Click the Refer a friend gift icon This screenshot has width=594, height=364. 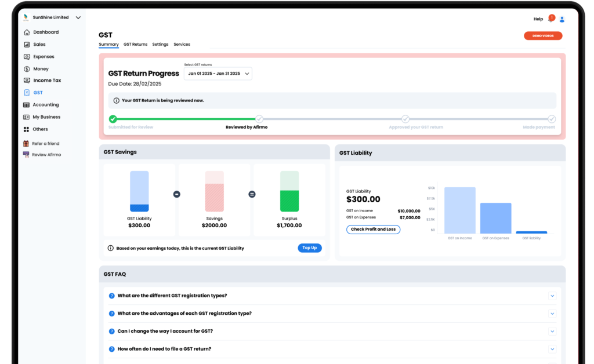point(26,143)
